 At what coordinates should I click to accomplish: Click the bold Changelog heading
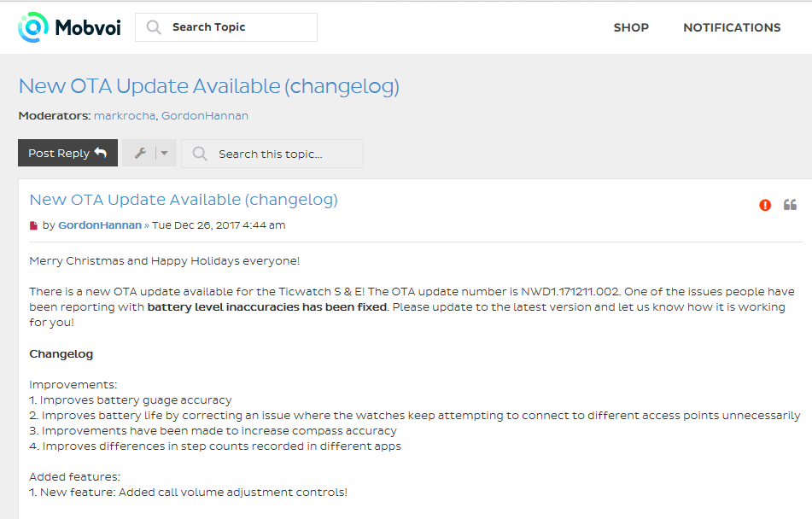pyautogui.click(x=61, y=354)
